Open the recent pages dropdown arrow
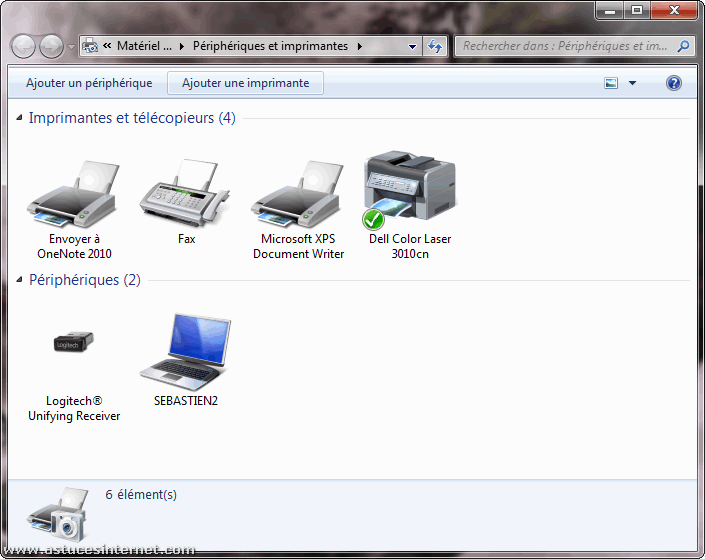 tap(71, 47)
